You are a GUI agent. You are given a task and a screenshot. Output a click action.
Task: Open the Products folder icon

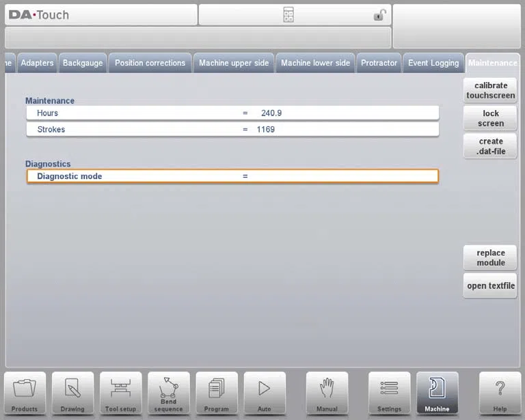[x=25, y=393]
